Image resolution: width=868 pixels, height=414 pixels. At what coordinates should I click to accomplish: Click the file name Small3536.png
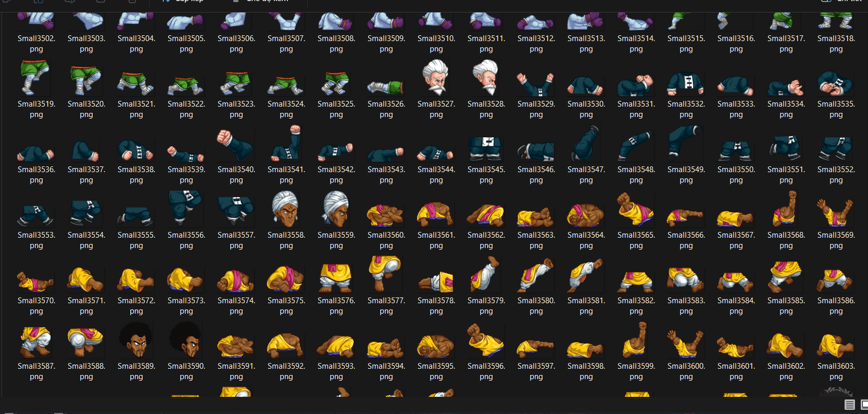coord(36,175)
